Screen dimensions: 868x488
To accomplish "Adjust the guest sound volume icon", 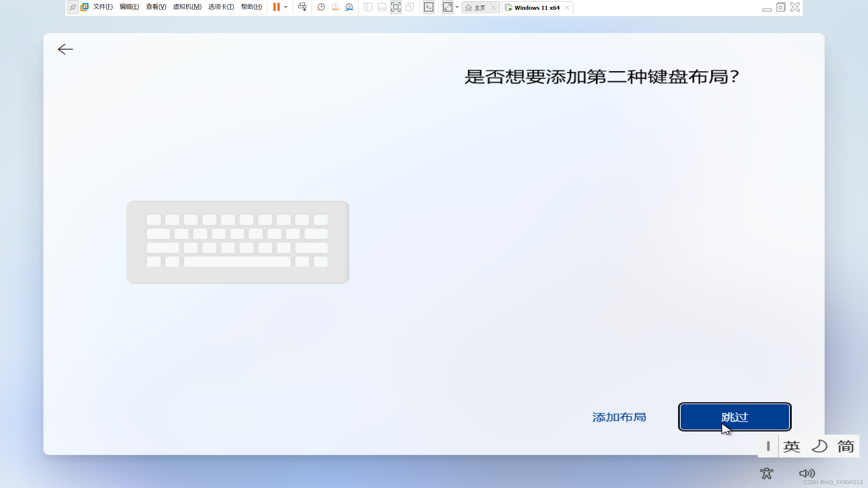I will click(x=807, y=473).
